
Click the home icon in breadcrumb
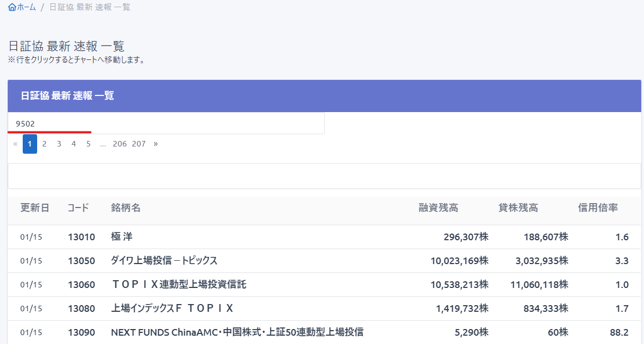pyautogui.click(x=12, y=7)
